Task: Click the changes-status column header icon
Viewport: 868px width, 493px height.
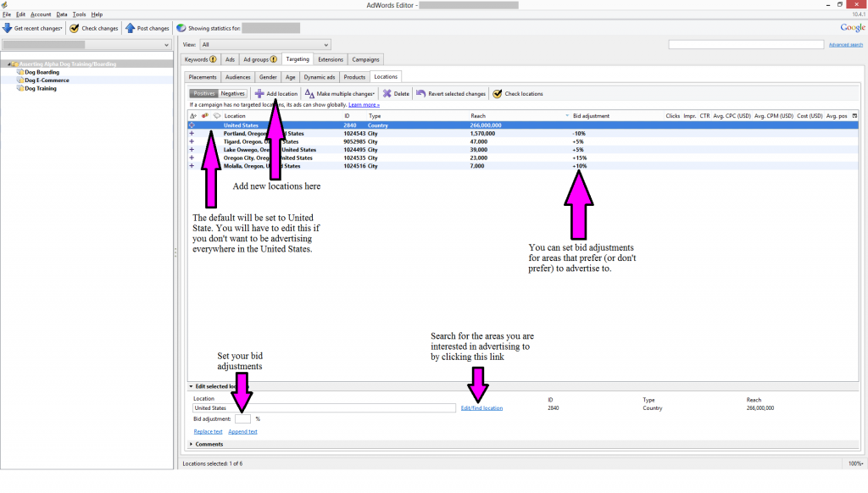Action: point(193,116)
